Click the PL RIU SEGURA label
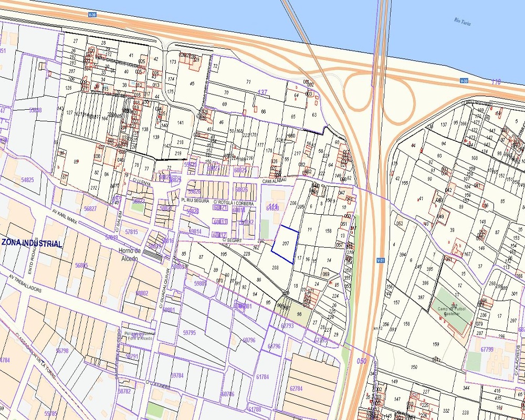 tap(195, 201)
